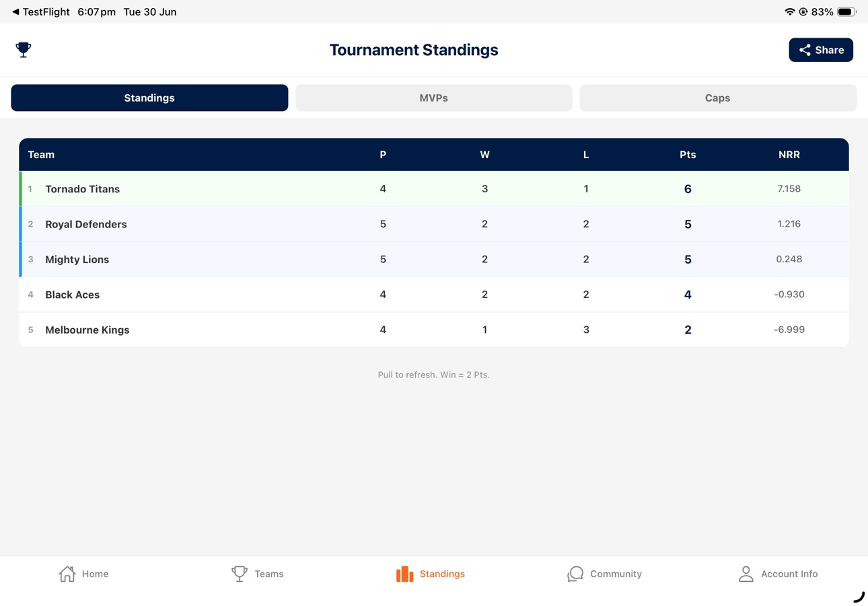Tap the Account Info label in bottom bar
Image resolution: width=868 pixels, height=606 pixels.
(789, 574)
